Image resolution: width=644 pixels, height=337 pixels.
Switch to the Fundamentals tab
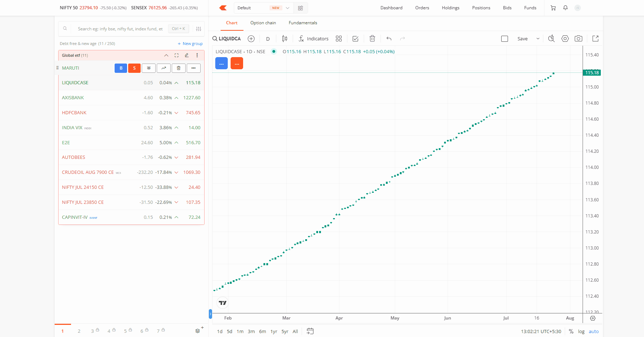pyautogui.click(x=303, y=23)
